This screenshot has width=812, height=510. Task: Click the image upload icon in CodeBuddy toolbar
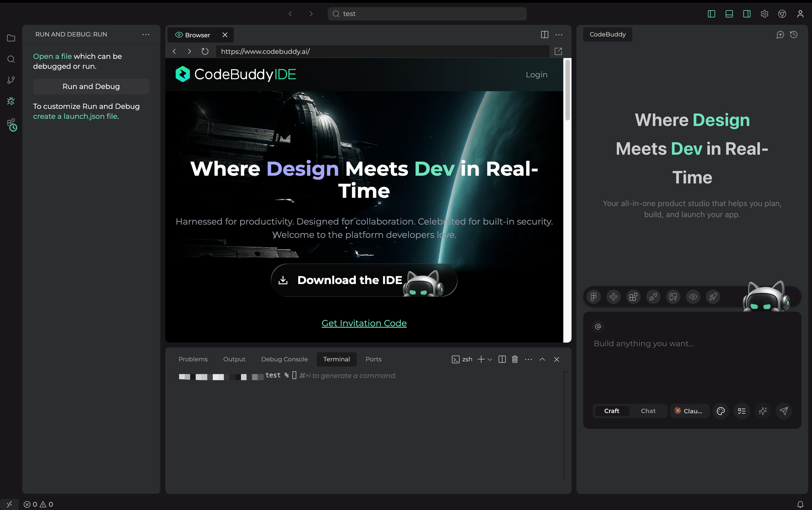click(673, 297)
